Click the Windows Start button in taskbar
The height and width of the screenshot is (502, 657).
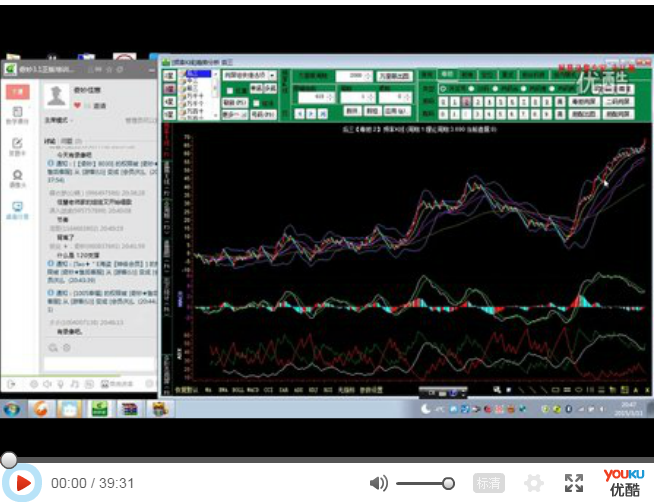13,408
